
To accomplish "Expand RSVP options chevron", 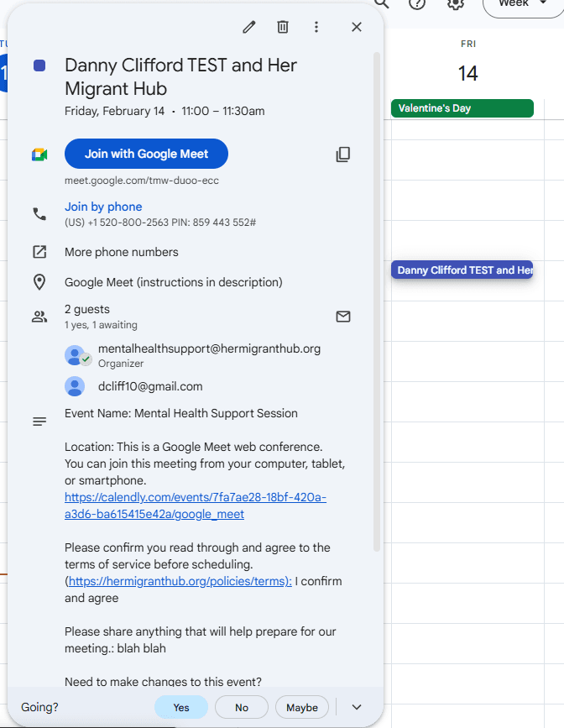I will pos(357,707).
